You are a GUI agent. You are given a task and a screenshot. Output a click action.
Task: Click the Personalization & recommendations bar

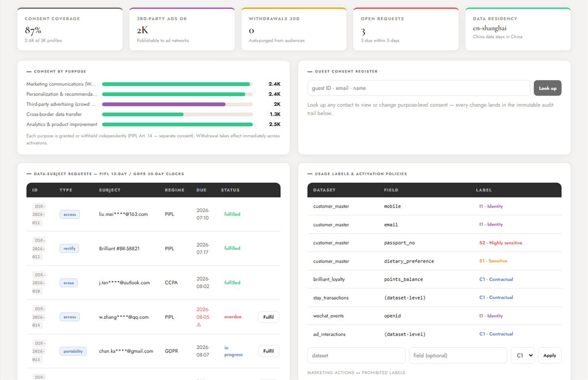(177, 94)
